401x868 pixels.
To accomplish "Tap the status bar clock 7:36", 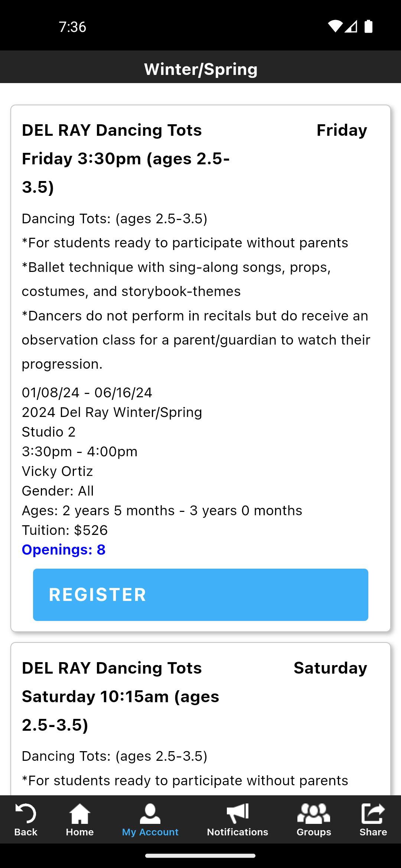I will point(72,27).
